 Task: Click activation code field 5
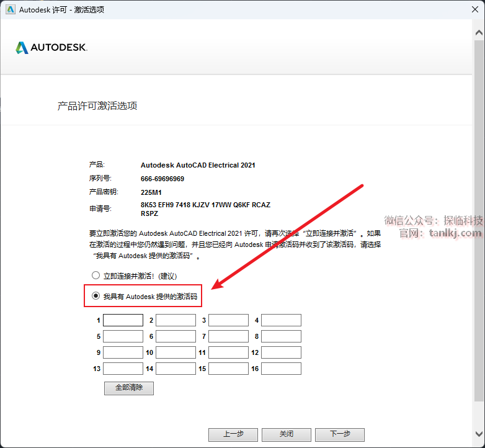pyautogui.click(x=123, y=336)
